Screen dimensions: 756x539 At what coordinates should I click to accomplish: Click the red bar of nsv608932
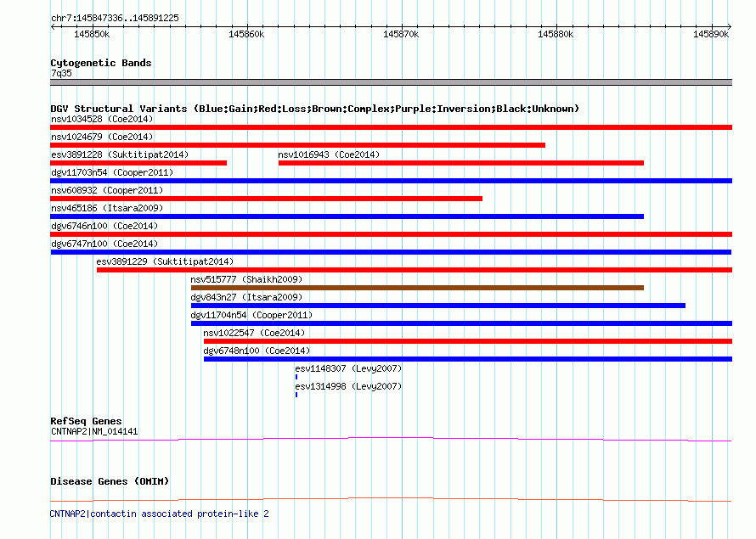266,199
